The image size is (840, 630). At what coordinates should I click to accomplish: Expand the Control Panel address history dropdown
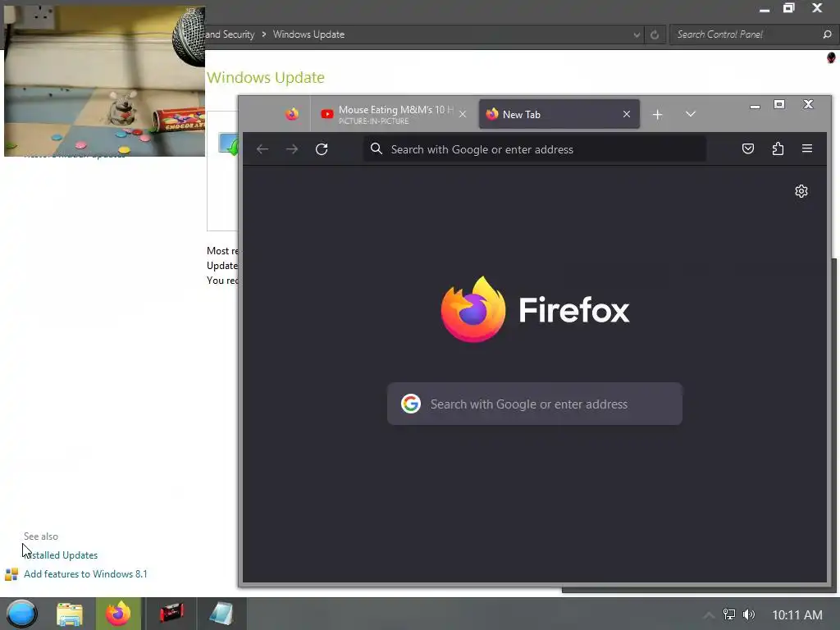click(637, 34)
